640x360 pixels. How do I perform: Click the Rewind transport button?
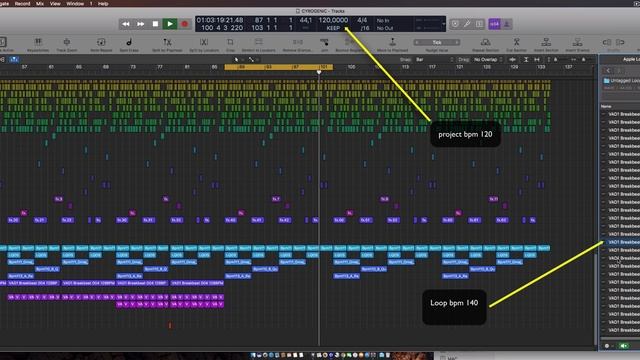[126, 24]
